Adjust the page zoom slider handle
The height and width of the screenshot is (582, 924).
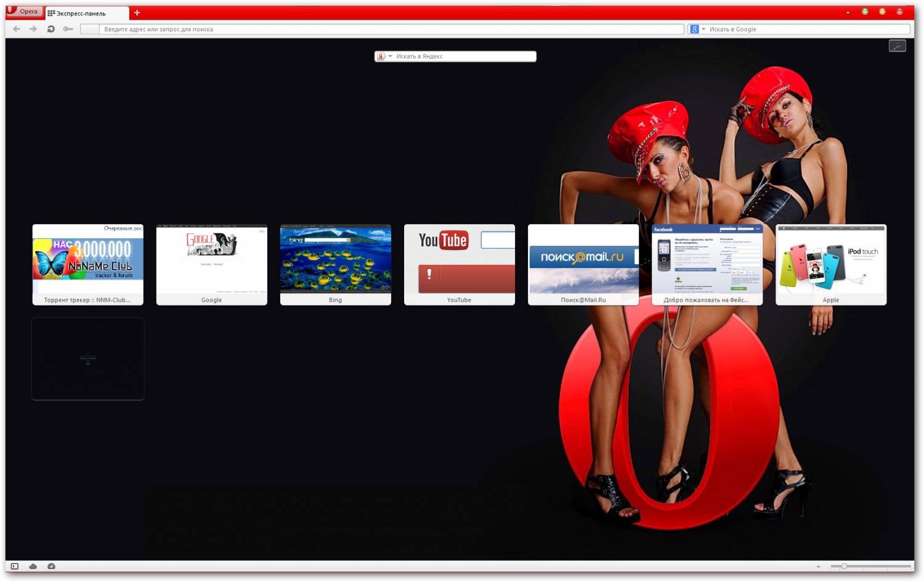click(844, 566)
